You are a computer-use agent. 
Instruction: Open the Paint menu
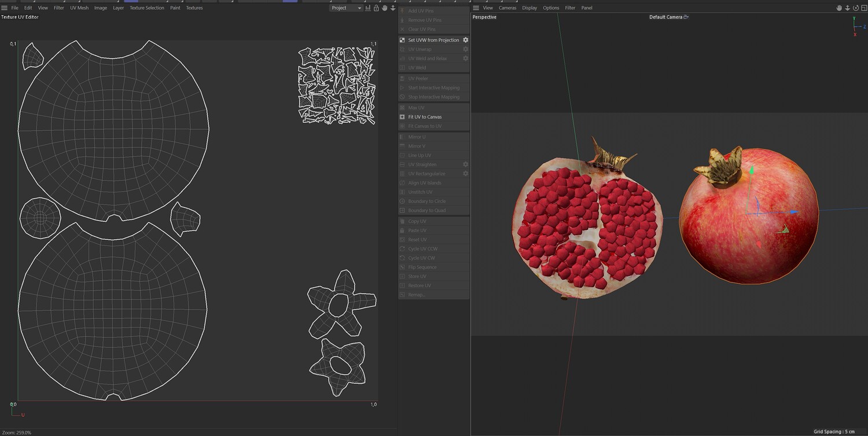click(x=175, y=8)
